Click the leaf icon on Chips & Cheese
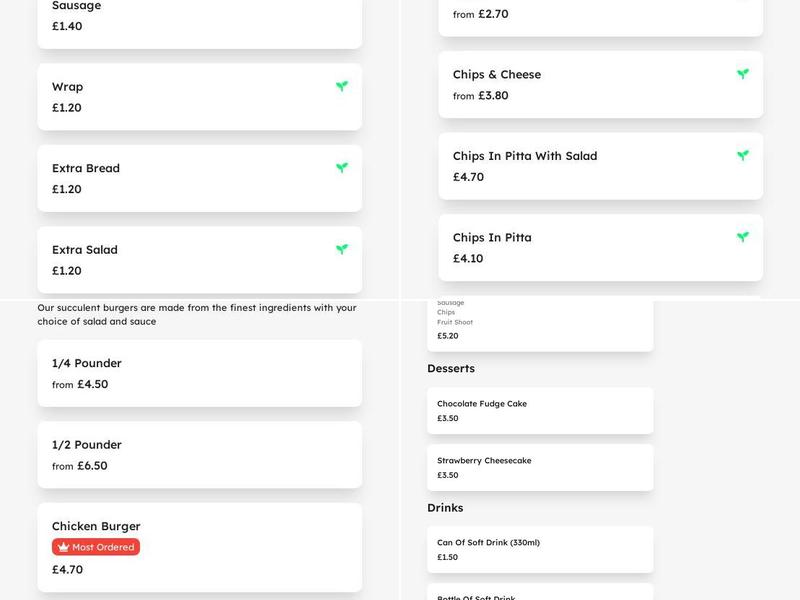 (743, 74)
